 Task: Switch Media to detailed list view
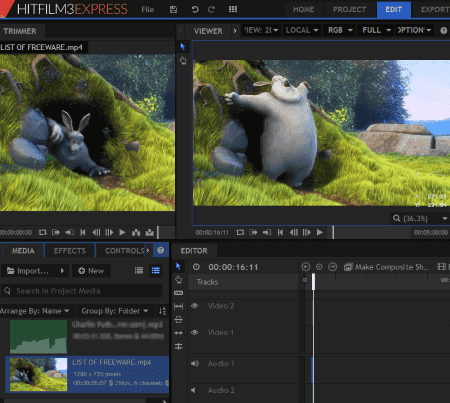(156, 270)
